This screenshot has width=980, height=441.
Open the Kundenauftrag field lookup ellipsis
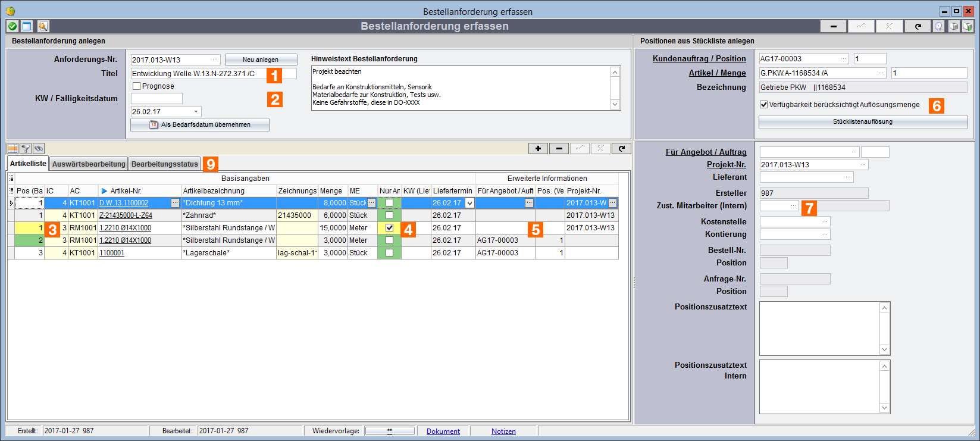click(x=843, y=59)
